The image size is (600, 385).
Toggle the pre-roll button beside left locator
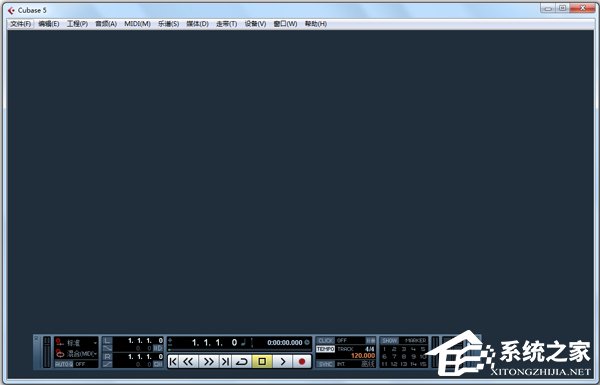pos(158,348)
